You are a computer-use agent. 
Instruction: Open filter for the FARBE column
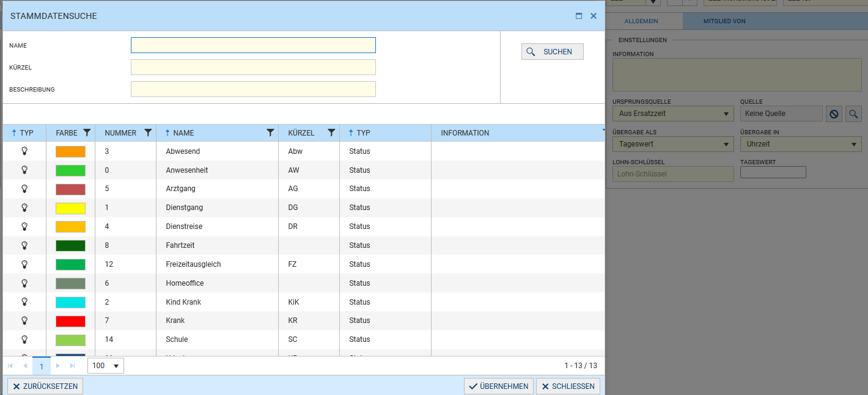coord(87,132)
